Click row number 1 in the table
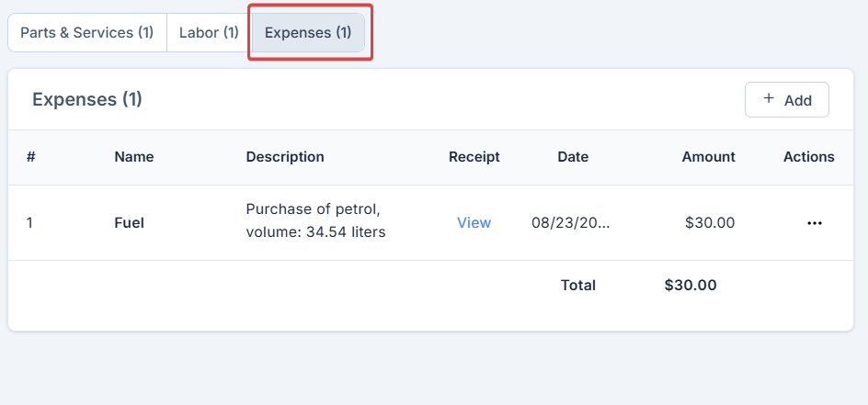Image resolution: width=868 pixels, height=405 pixels. [29, 222]
